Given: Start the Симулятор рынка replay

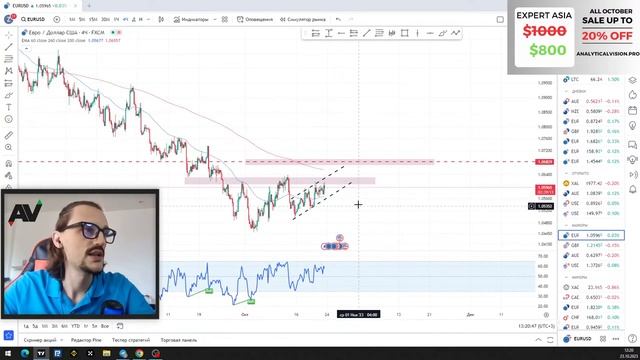Looking at the screenshot, I should (303, 19).
